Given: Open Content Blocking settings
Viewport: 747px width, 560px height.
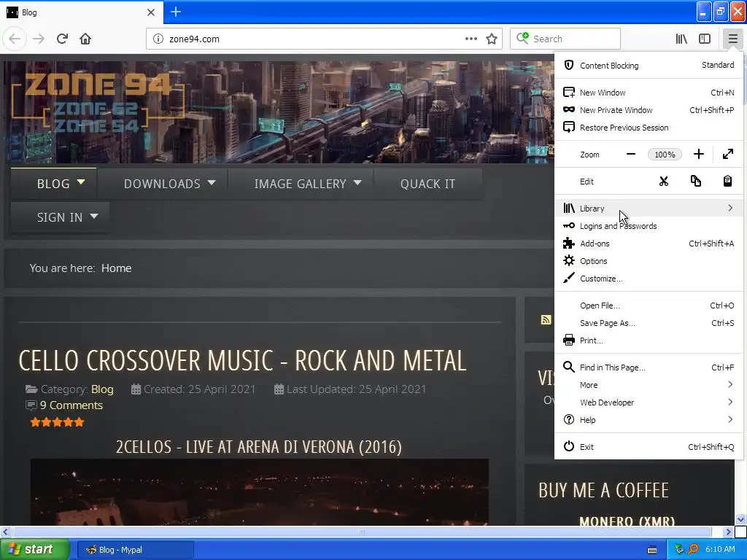Looking at the screenshot, I should click(x=649, y=65).
